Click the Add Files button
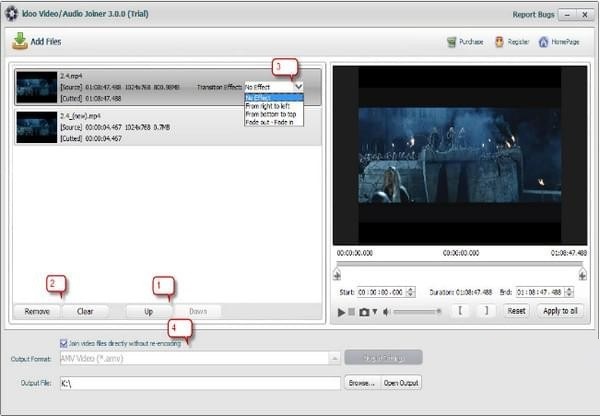This screenshot has height=416, width=600. click(x=37, y=41)
